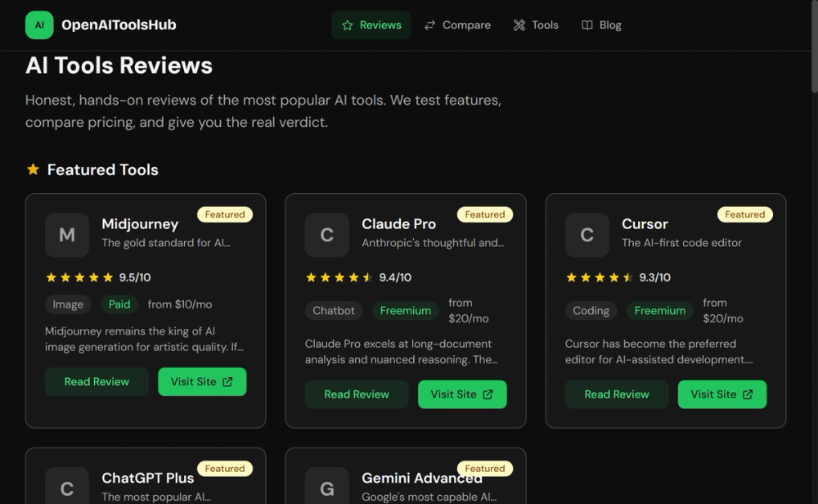Image resolution: width=818 pixels, height=504 pixels.
Task: Go to the Tools nav item
Action: pos(536,25)
